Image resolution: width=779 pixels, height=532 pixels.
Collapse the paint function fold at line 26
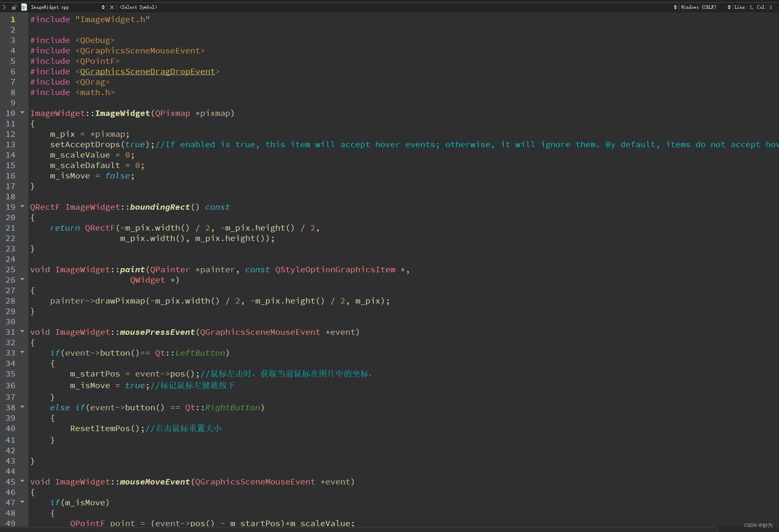tap(23, 280)
